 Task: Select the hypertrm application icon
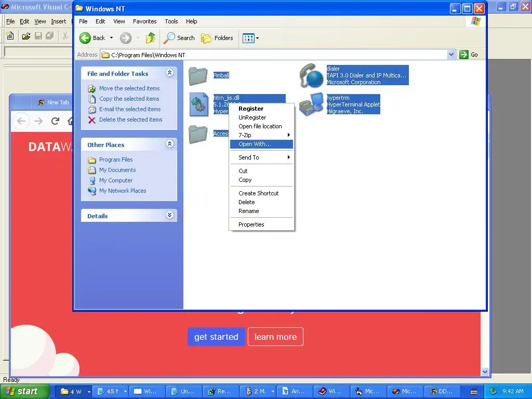[x=312, y=104]
